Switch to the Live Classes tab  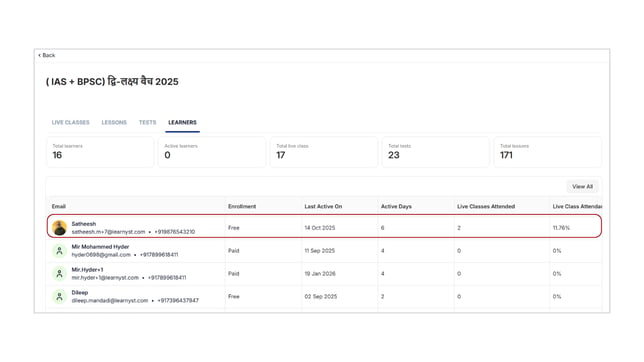70,122
